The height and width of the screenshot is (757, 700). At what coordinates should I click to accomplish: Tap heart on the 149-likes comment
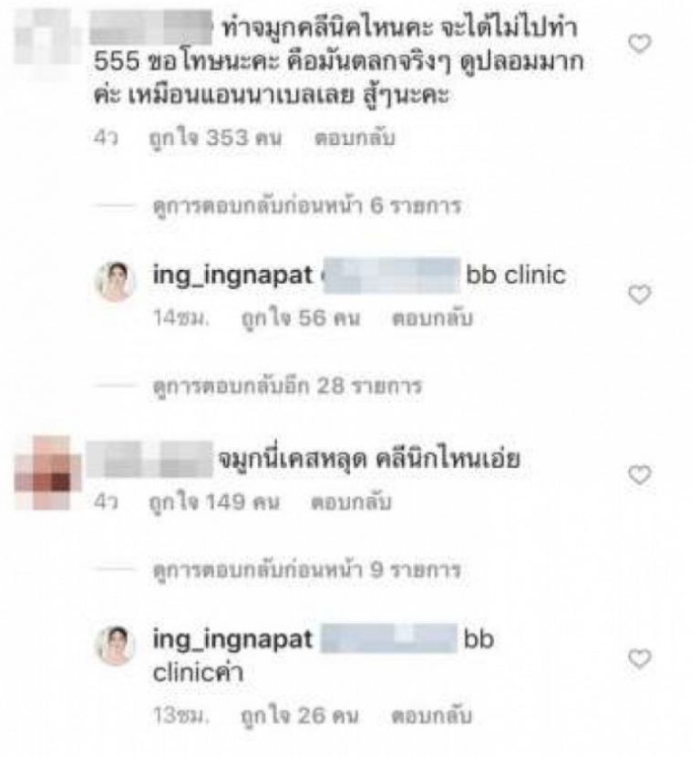click(640, 475)
